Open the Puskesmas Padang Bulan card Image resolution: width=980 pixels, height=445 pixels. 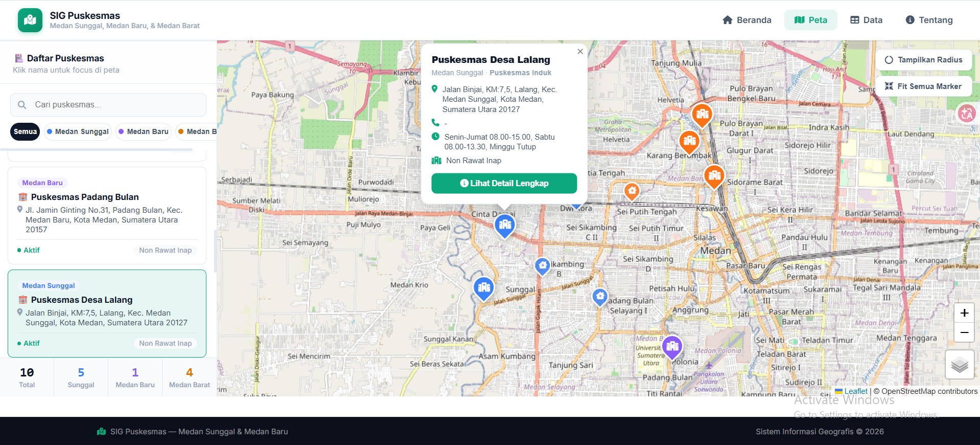tap(107, 215)
